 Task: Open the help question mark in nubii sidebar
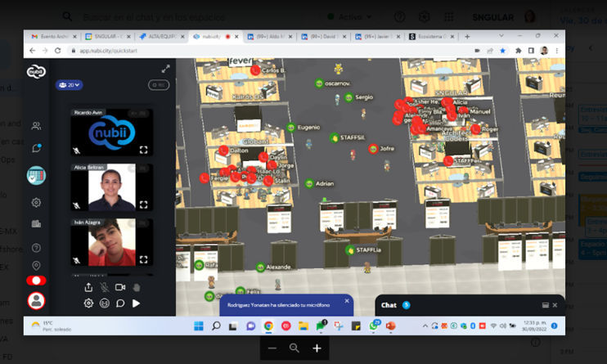pyautogui.click(x=36, y=248)
